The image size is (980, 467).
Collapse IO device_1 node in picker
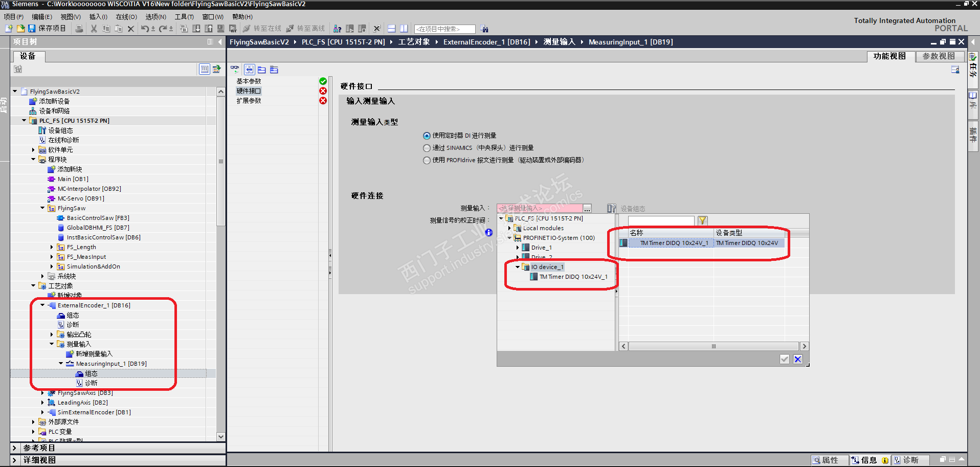518,267
